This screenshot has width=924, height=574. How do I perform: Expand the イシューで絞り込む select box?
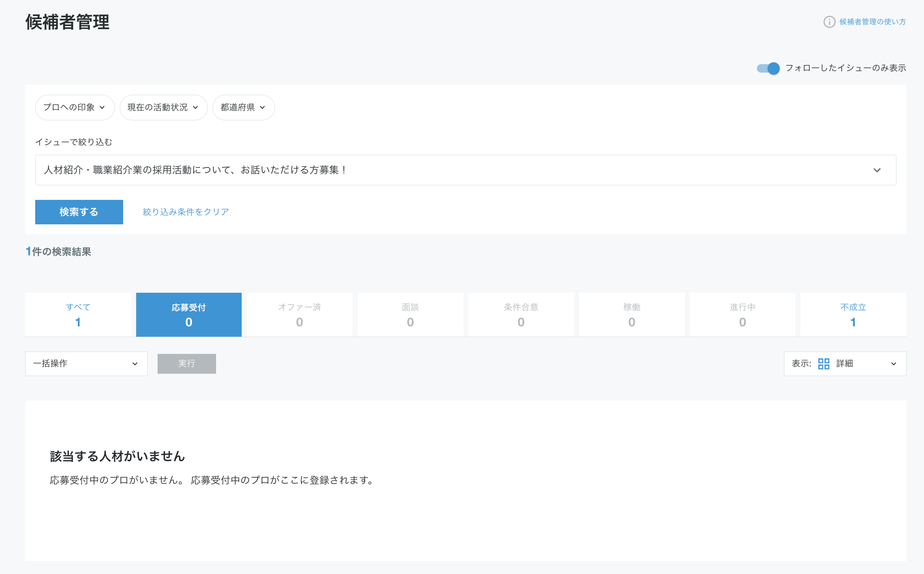click(465, 170)
